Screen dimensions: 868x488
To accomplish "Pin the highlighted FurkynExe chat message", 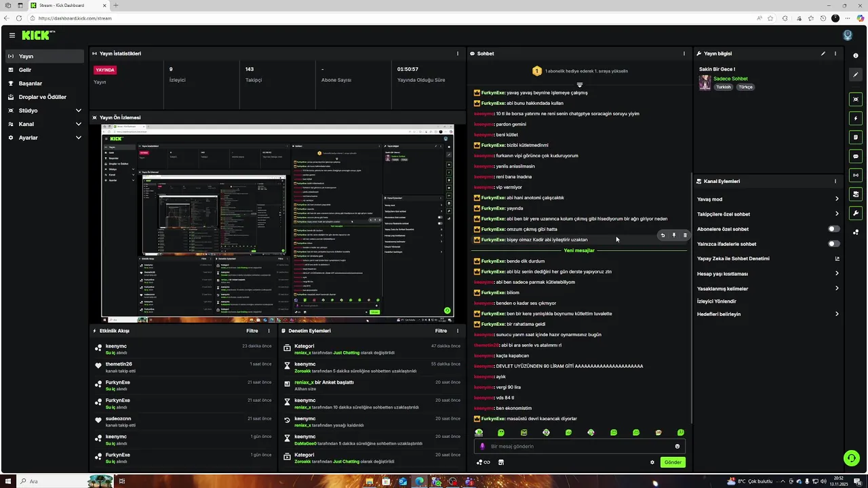I will (673, 235).
